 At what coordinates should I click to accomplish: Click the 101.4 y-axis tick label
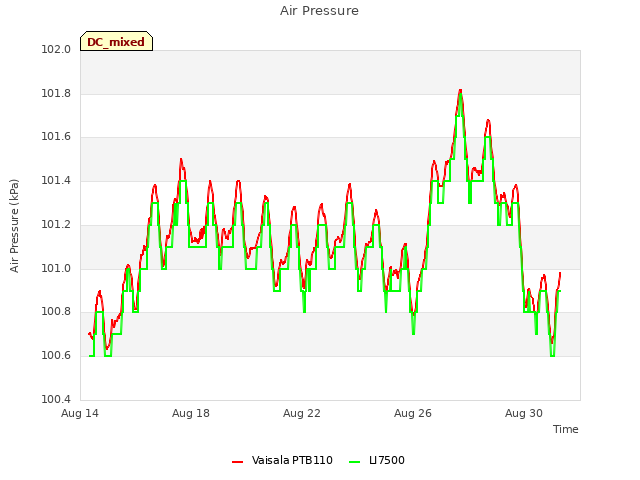(x=56, y=180)
